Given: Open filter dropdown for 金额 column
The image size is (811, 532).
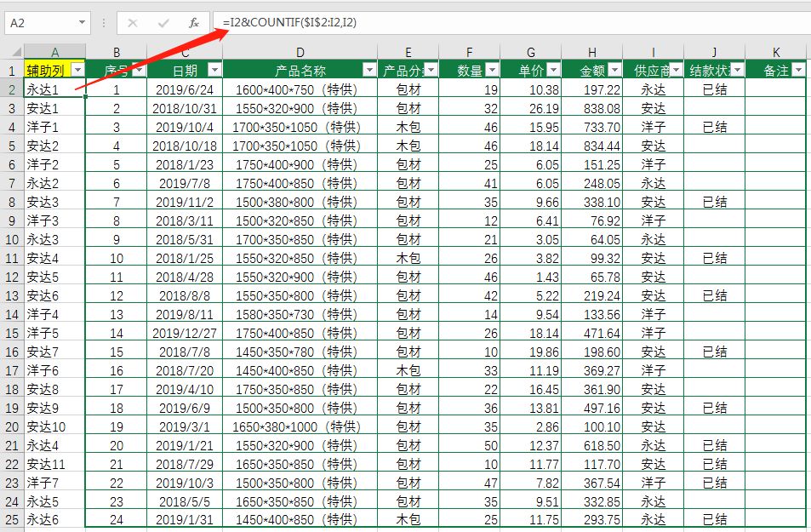Looking at the screenshot, I should [614, 70].
